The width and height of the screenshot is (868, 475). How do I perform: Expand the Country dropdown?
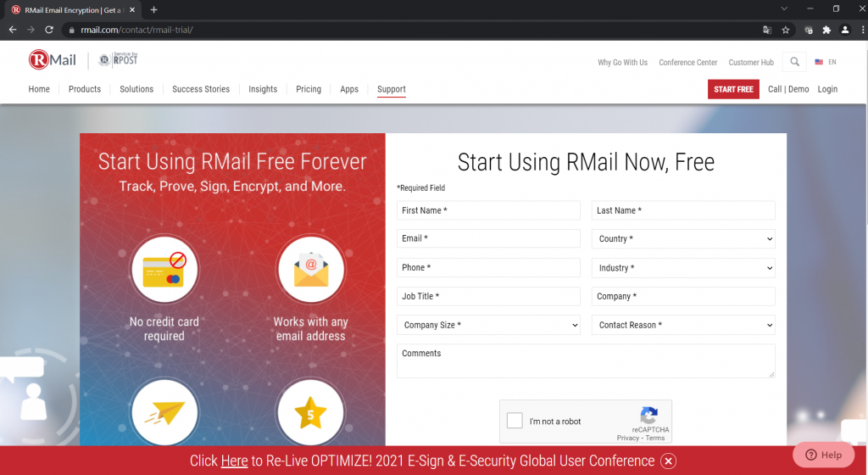pyautogui.click(x=683, y=238)
